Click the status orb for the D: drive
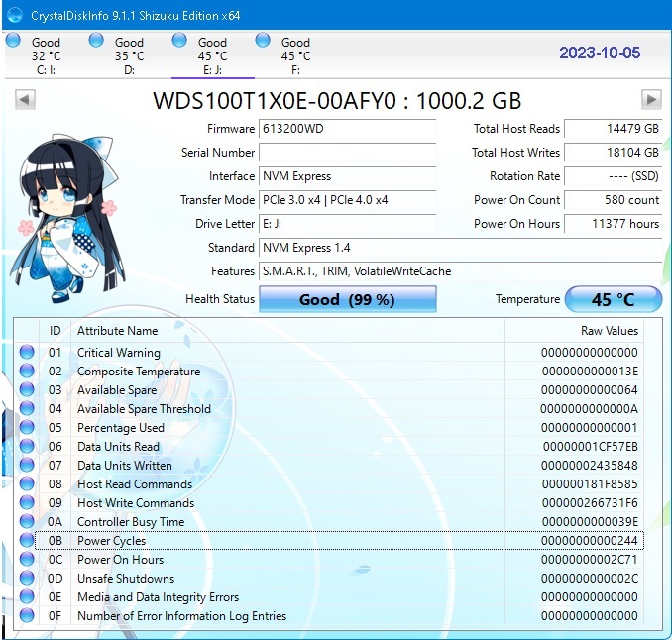The width and height of the screenshot is (672, 640). pyautogui.click(x=96, y=41)
